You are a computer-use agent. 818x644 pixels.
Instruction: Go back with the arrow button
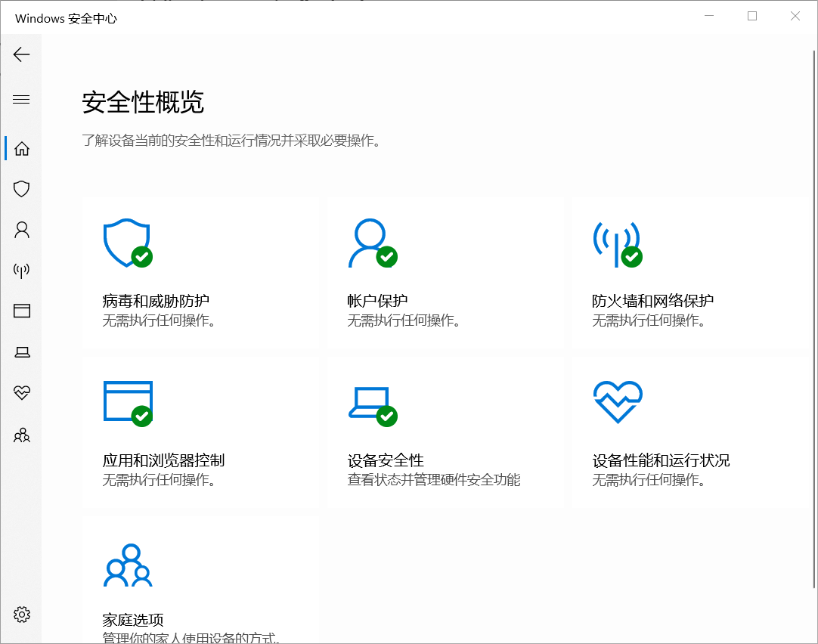21,54
